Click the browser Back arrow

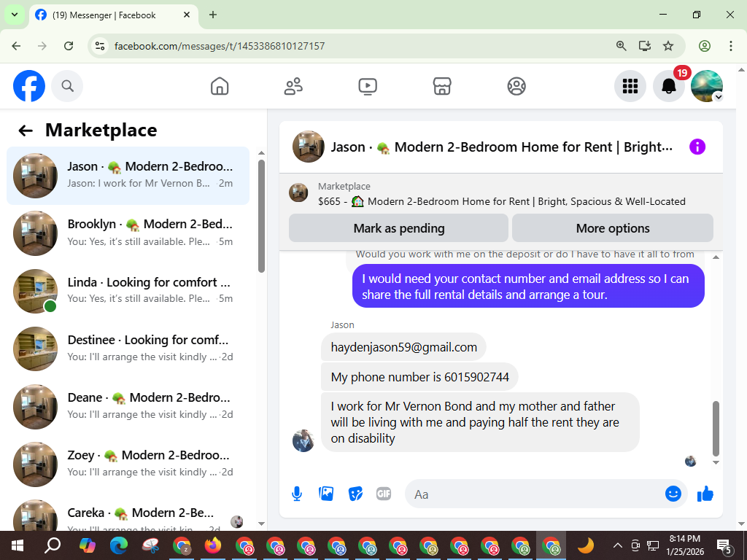(x=16, y=46)
